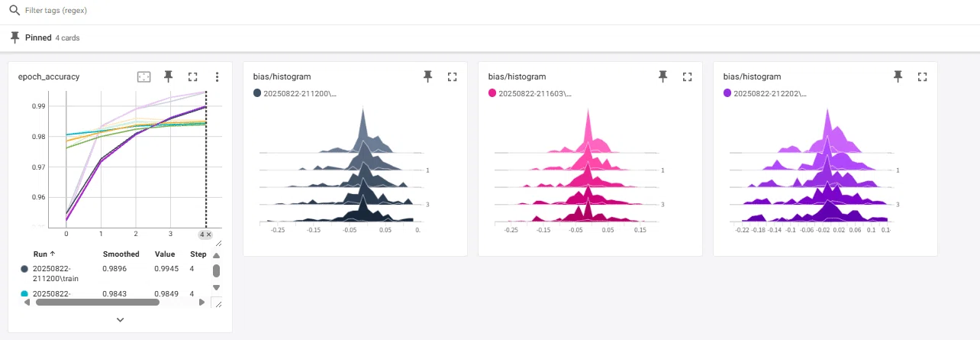The image size is (980, 340).
Task: Click dark gray color dot of 211200 train run
Action: 24,269
